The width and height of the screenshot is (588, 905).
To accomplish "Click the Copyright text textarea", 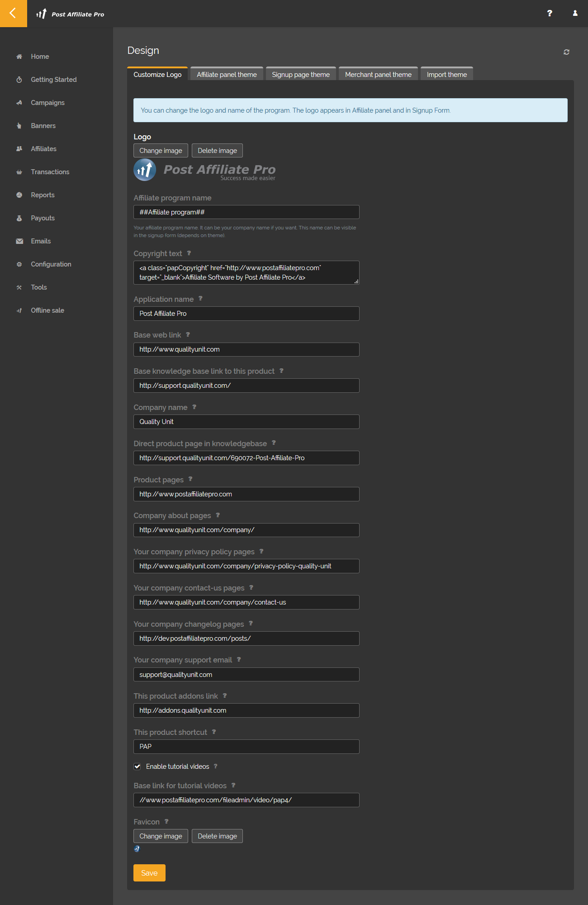I will point(247,272).
